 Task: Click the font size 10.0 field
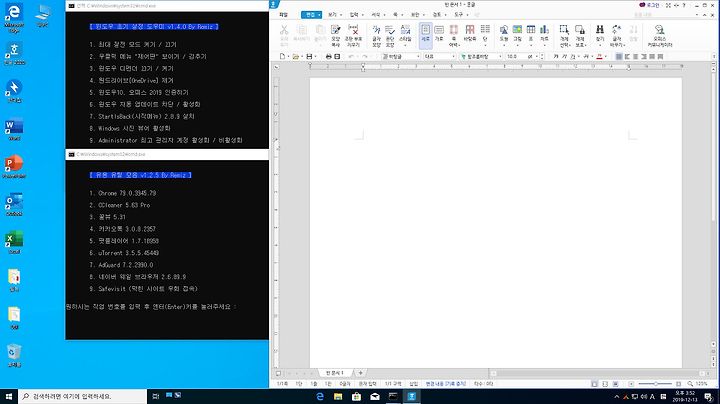[516, 56]
